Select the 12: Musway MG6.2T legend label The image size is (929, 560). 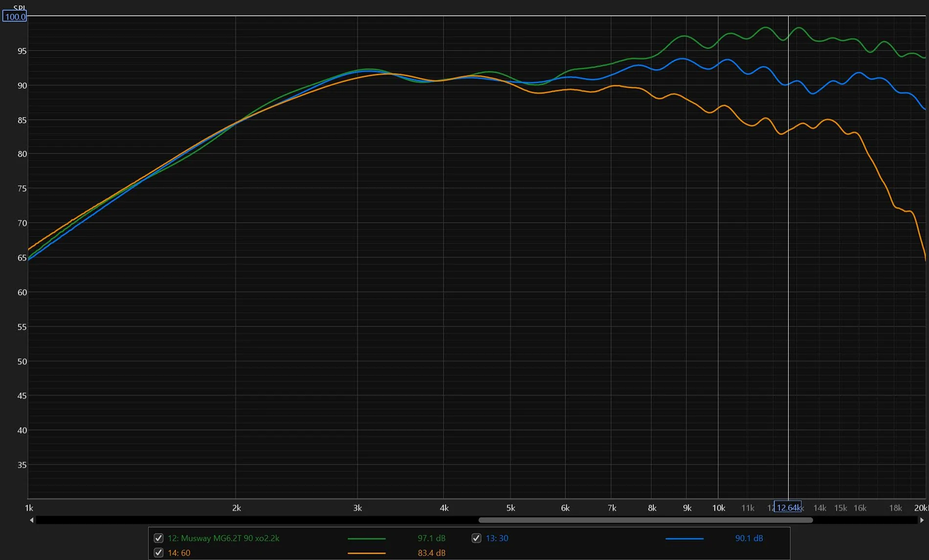(223, 538)
